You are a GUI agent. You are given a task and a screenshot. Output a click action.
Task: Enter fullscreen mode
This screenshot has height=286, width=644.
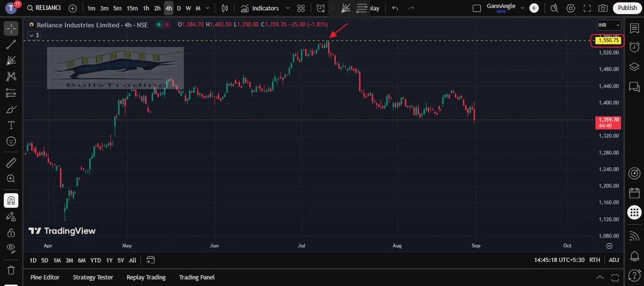point(587,8)
